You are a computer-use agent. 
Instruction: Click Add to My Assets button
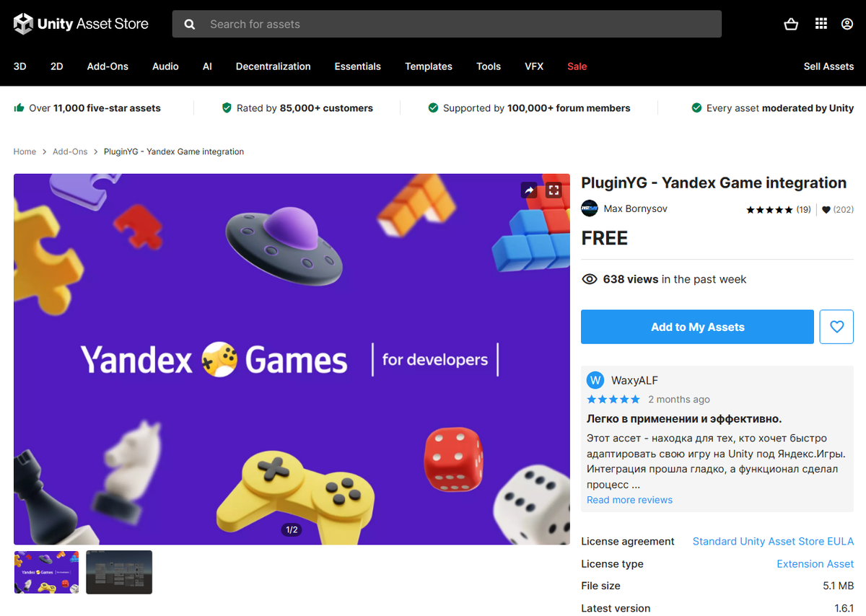pos(697,327)
